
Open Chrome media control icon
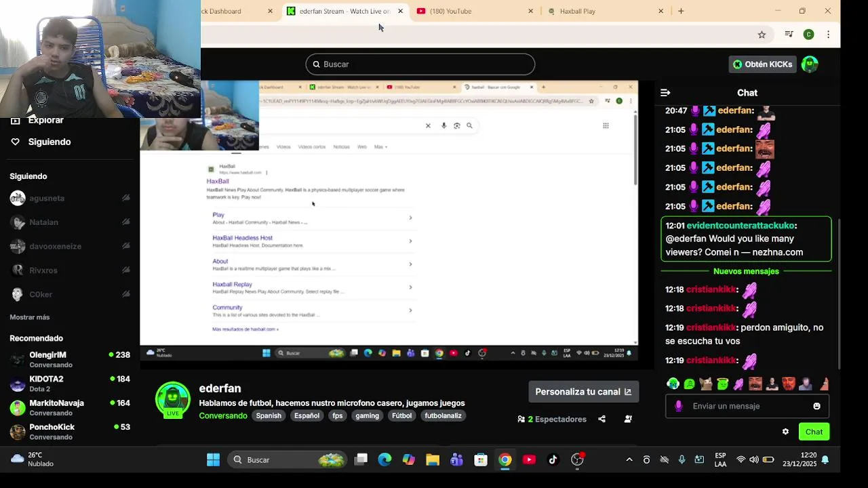click(x=789, y=35)
